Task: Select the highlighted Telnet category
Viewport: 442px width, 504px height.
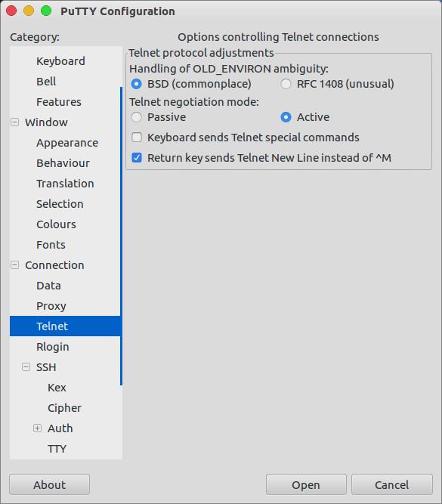Action: [65, 326]
